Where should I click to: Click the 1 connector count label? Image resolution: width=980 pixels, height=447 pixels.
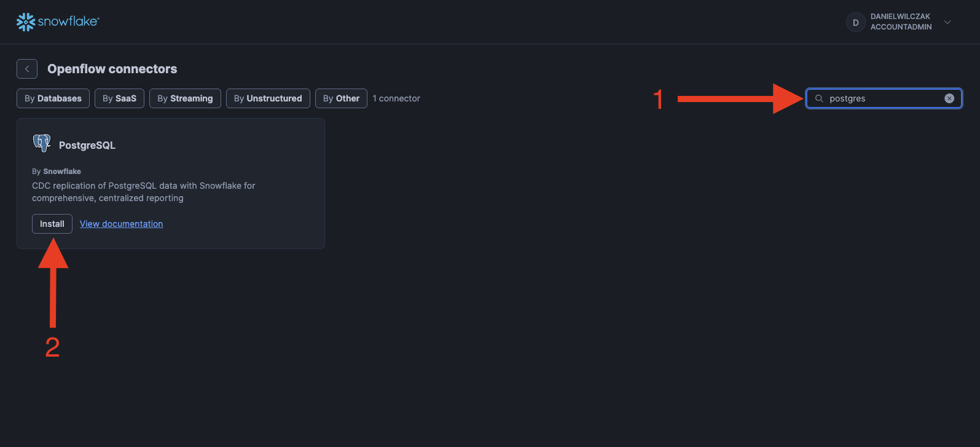coord(396,98)
